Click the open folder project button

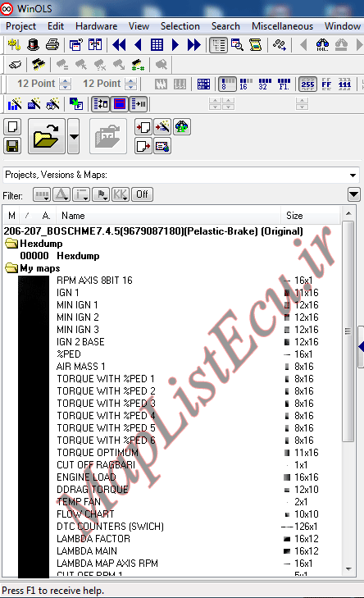tap(46, 136)
